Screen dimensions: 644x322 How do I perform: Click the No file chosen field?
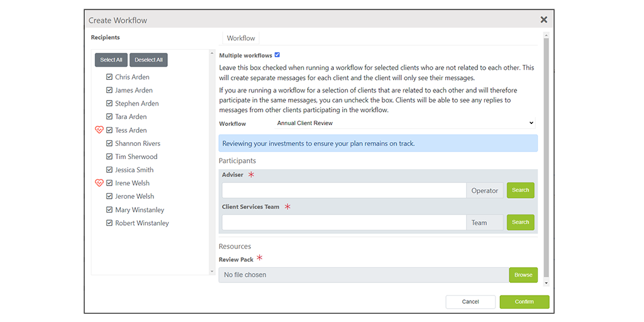coord(364,275)
